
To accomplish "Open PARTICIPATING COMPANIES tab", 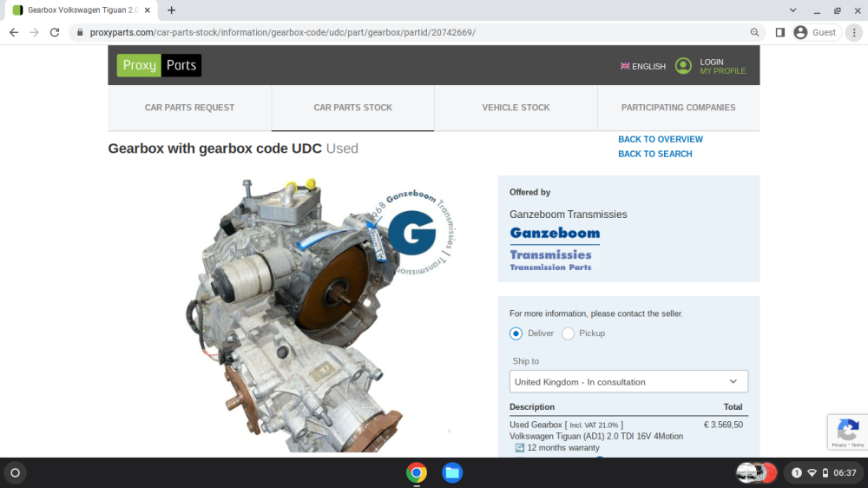I will 678,108.
